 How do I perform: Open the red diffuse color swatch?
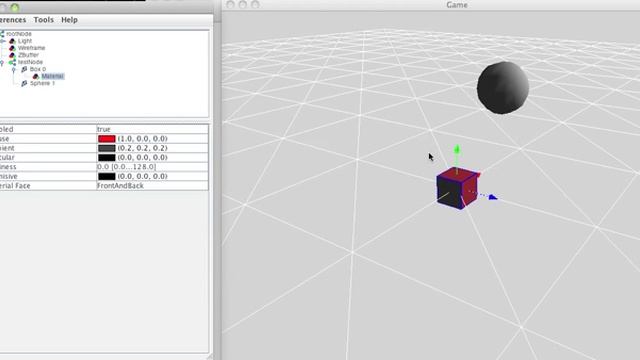[x=107, y=139]
